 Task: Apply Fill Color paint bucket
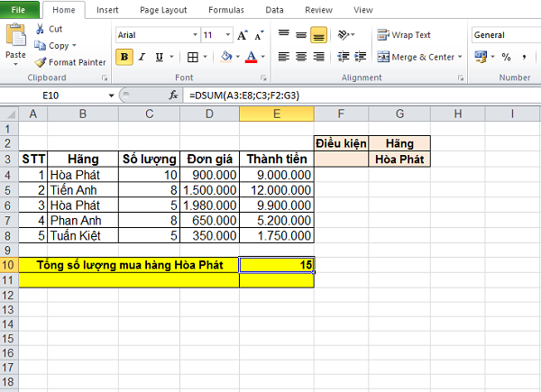point(226,57)
